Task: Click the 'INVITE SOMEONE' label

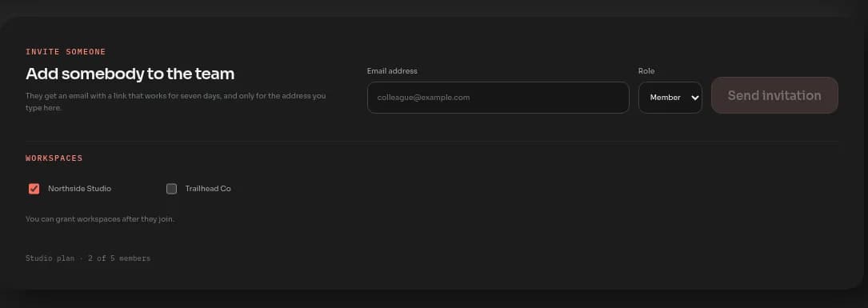Action: (x=66, y=51)
